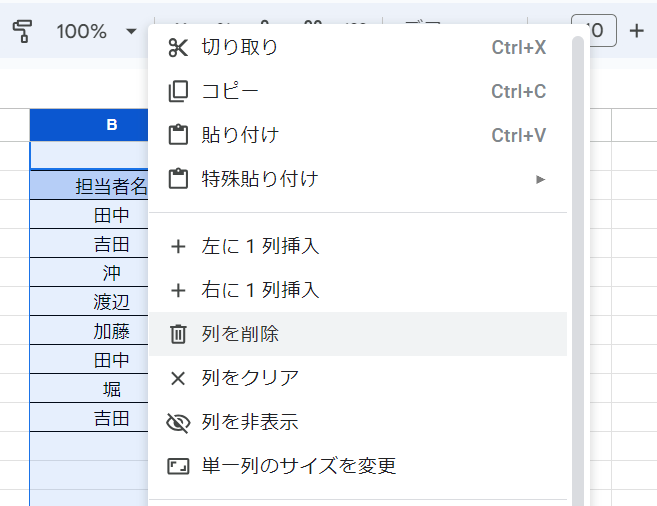Click the plus icon beside 左に 1 列挿入
The height and width of the screenshot is (506, 657).
[178, 246]
